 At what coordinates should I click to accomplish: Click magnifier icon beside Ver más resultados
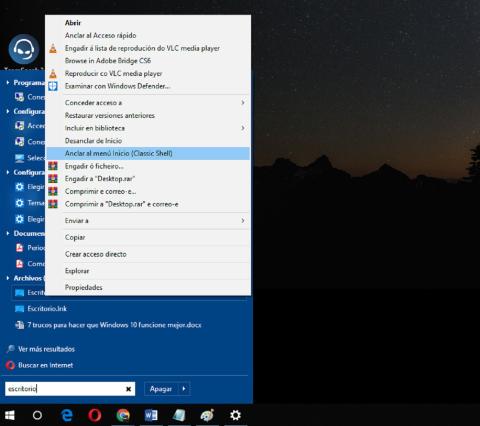pyautogui.click(x=10, y=349)
